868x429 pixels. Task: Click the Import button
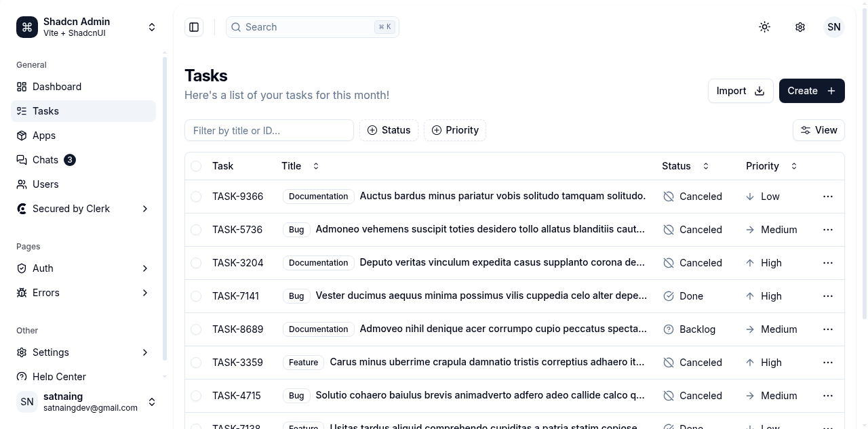tap(741, 91)
